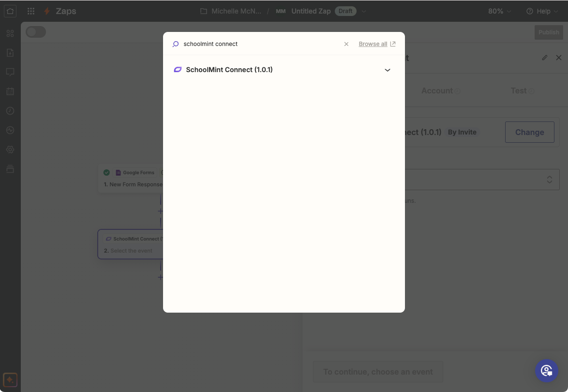Open the Help dropdown menu
568x392 pixels.
[x=542, y=11]
